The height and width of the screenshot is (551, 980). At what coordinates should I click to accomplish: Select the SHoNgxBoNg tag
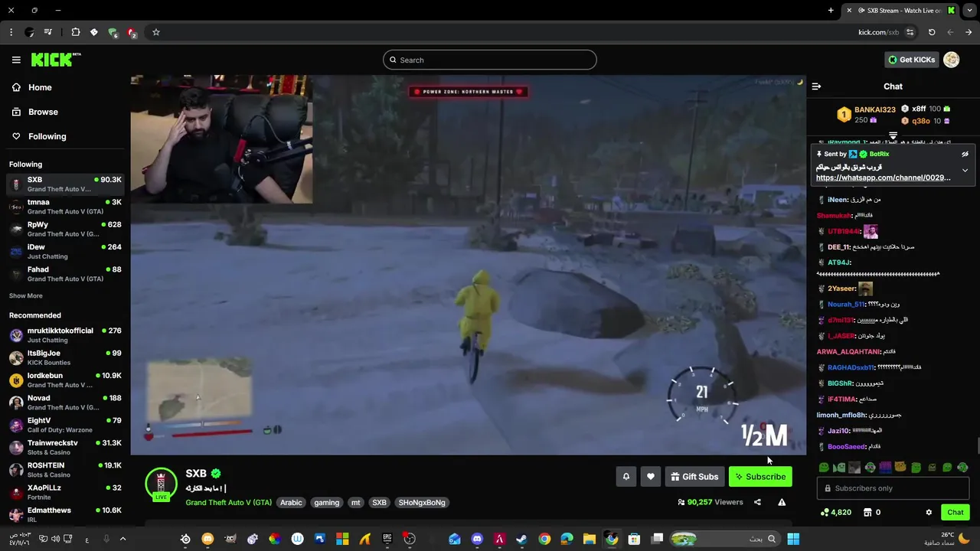[x=422, y=503]
